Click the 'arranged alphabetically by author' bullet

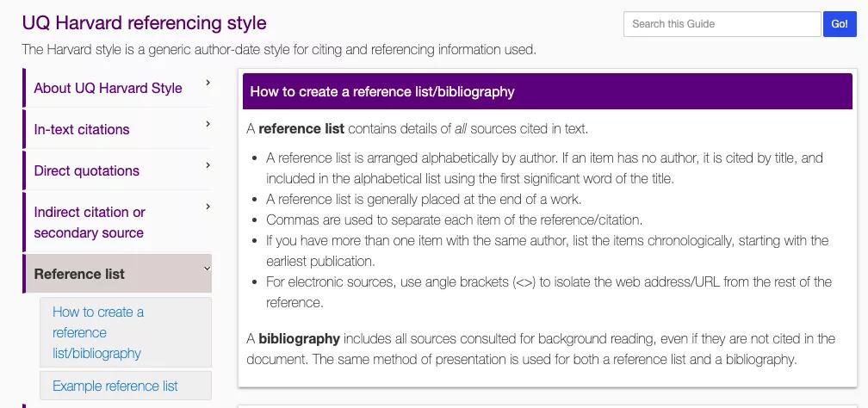click(x=544, y=169)
